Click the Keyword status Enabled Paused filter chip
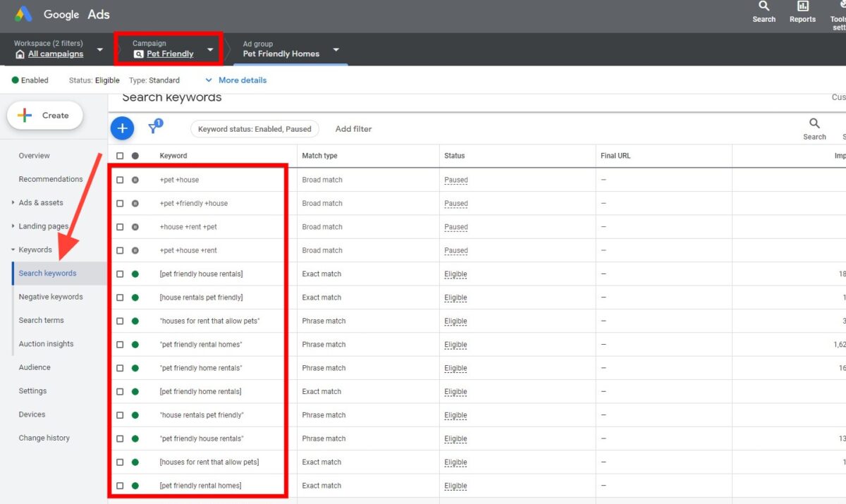 pyautogui.click(x=255, y=128)
